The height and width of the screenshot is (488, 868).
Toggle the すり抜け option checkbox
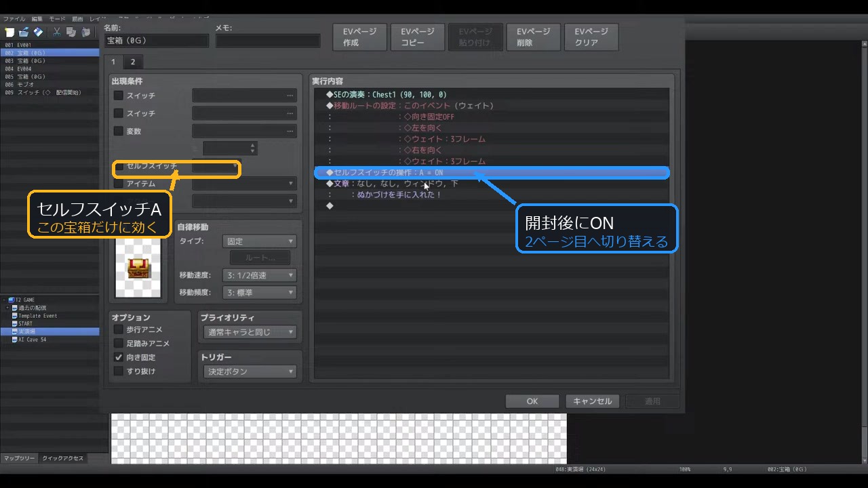click(119, 371)
